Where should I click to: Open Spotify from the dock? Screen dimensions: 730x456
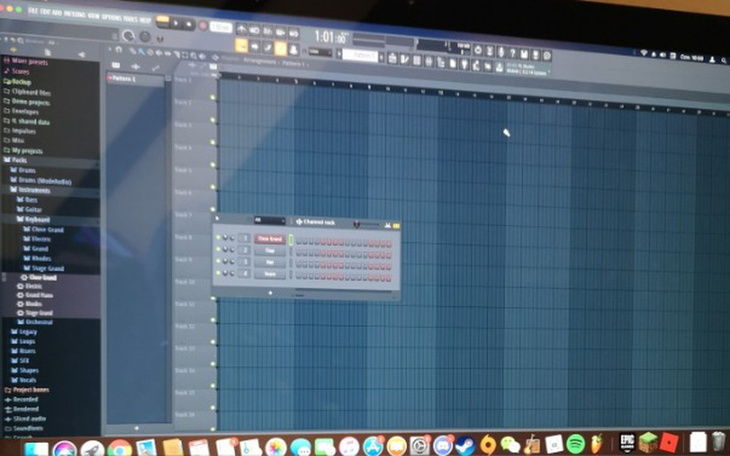click(x=575, y=443)
